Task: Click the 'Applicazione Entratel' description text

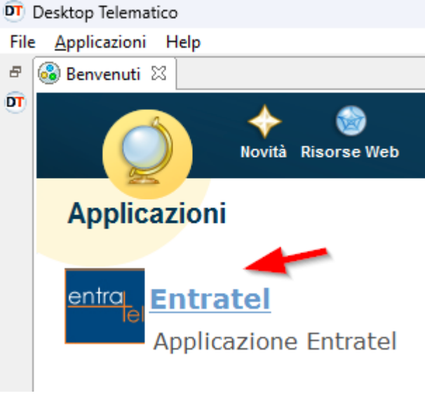Action: click(275, 342)
